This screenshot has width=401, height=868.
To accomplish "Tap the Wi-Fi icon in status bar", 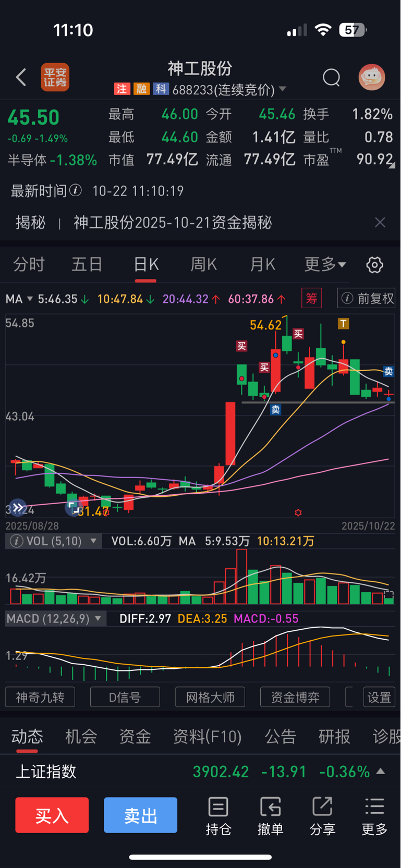I will coord(323,30).
